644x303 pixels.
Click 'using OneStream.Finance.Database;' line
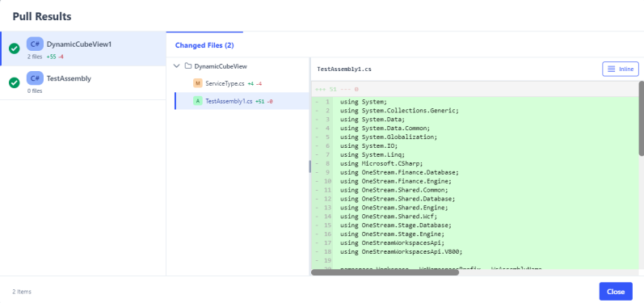399,172
